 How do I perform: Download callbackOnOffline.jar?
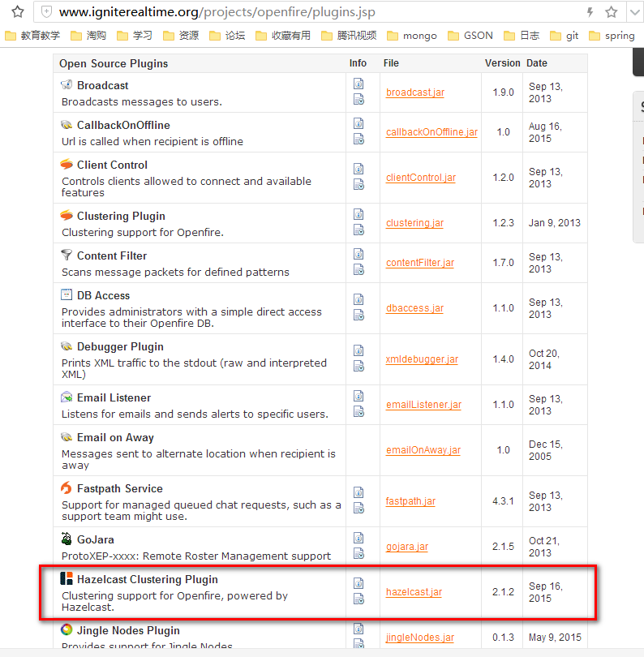tap(431, 132)
